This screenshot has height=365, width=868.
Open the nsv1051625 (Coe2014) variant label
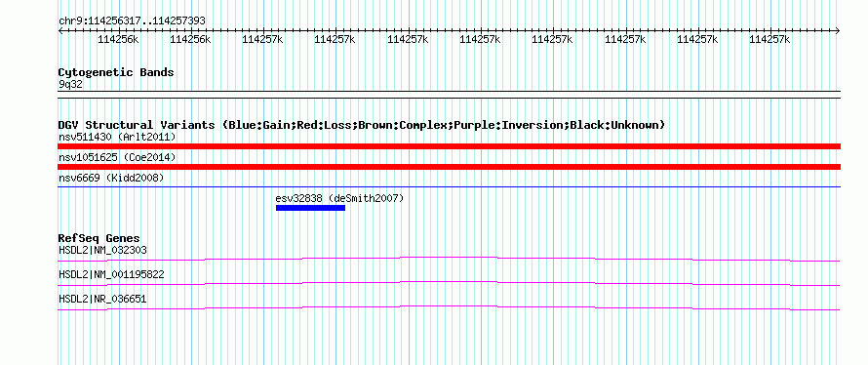coord(117,157)
